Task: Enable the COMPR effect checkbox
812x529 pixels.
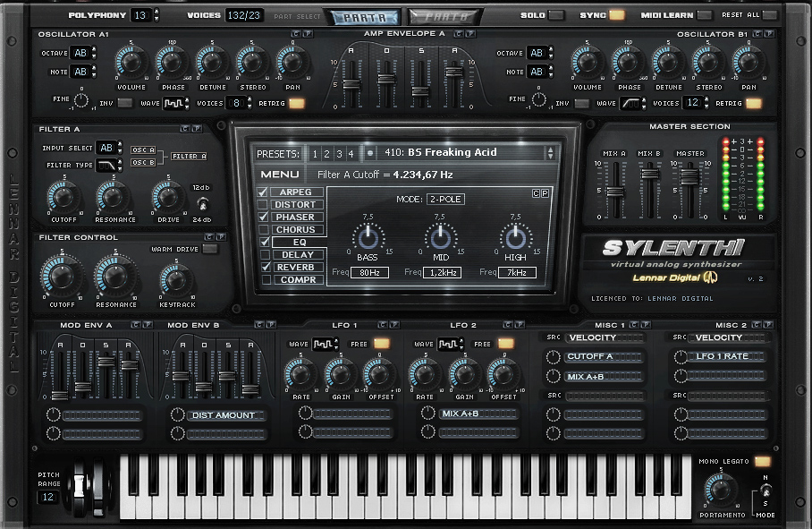Action: 266,280
